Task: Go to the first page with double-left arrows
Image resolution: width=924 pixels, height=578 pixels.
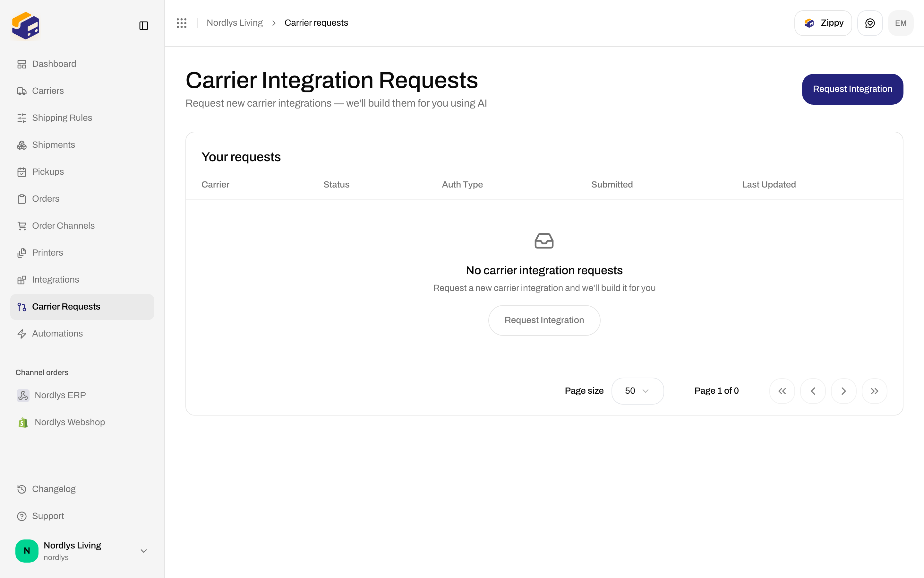Action: [782, 391]
